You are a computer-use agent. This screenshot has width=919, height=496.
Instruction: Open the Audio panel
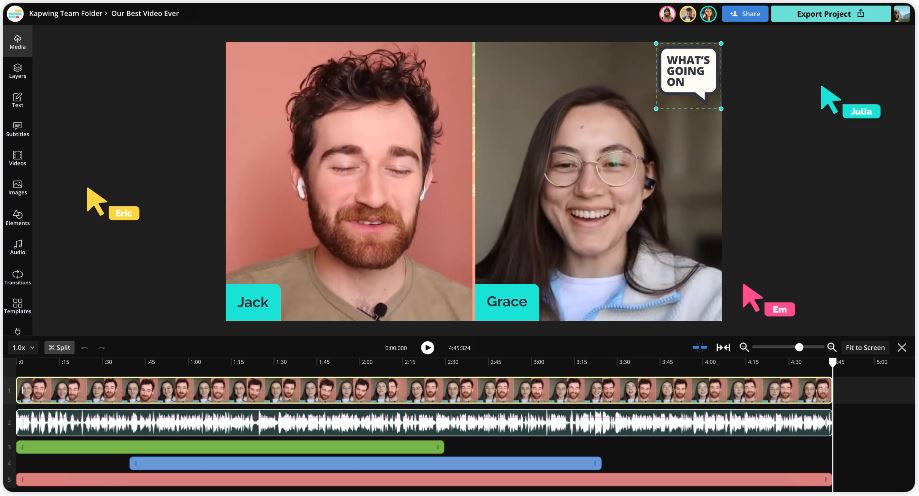[x=17, y=246]
